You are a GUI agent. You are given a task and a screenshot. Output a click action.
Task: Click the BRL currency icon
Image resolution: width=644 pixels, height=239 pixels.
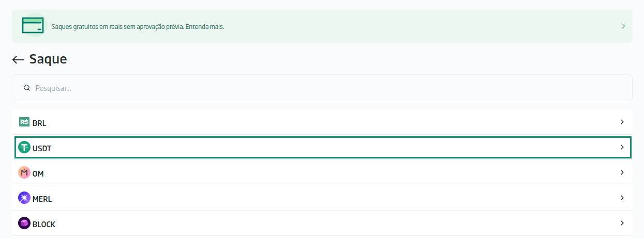24,122
